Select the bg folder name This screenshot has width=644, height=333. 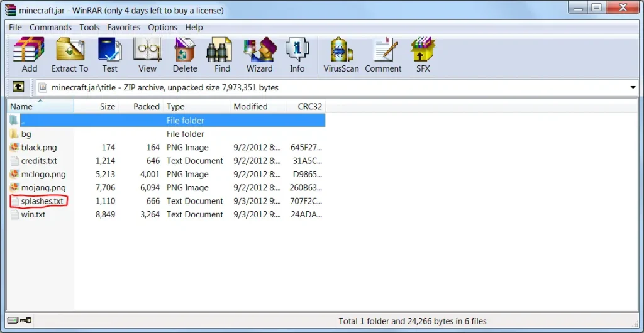[x=26, y=134]
